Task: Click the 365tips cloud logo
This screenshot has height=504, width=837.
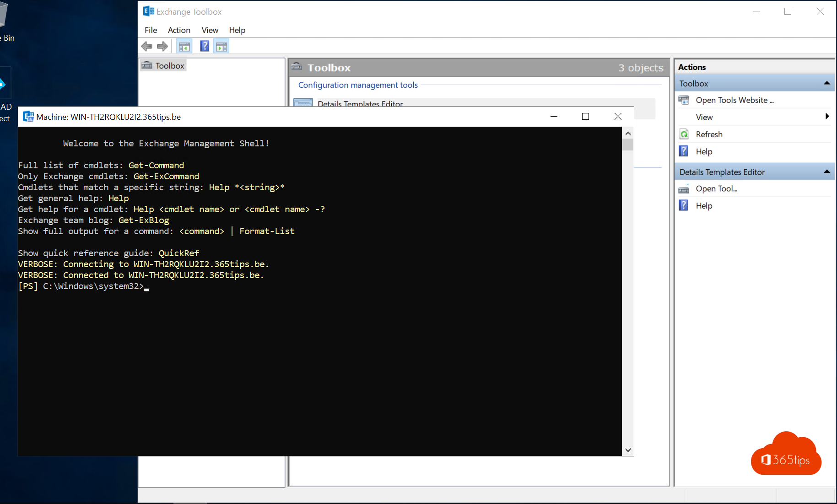Action: tap(786, 454)
